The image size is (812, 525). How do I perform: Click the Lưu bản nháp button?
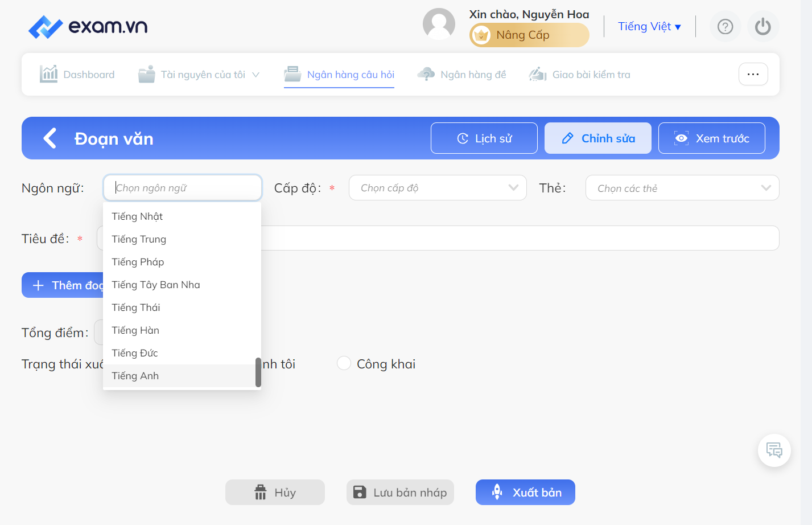pos(400,492)
